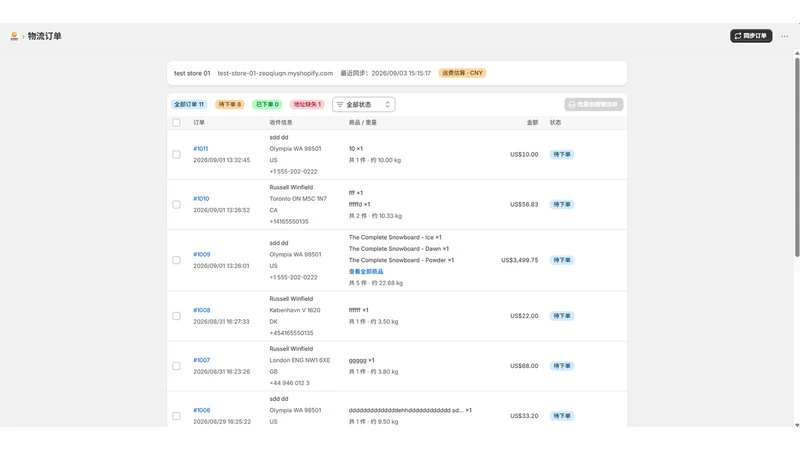Select the 全部订单 11 filter tab

click(189, 104)
